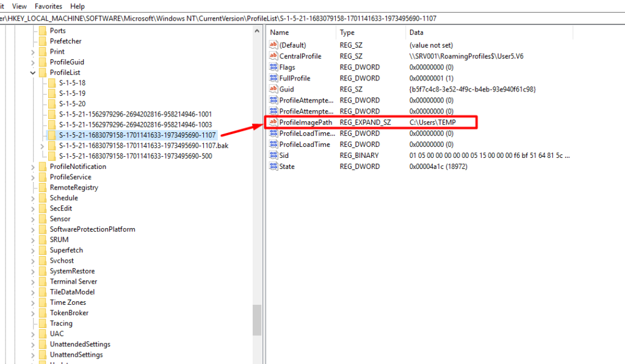The height and width of the screenshot is (364, 625).
Task: Open the View menu
Action: coord(21,6)
